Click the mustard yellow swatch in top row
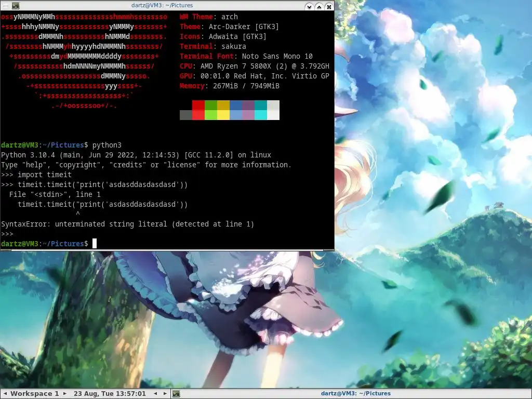 (223, 105)
